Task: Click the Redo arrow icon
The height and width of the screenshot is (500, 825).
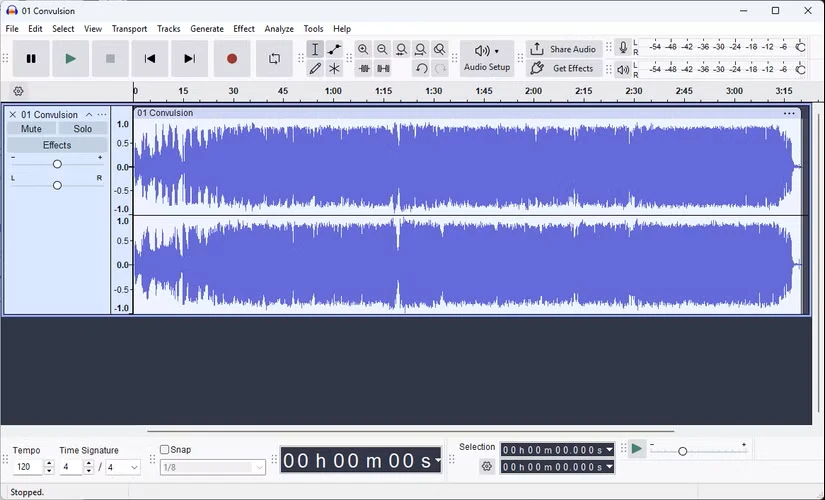Action: 440,68
